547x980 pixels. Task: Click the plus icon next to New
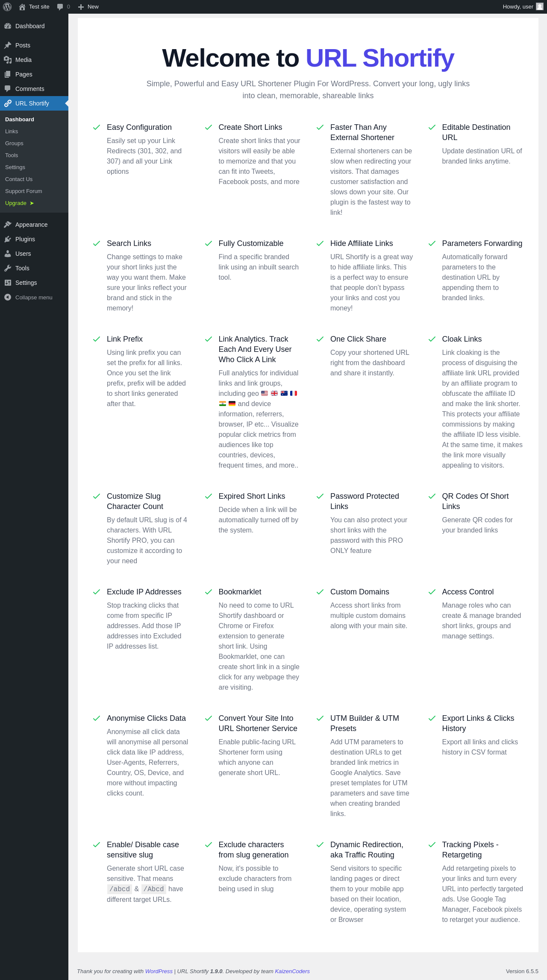(x=81, y=7)
